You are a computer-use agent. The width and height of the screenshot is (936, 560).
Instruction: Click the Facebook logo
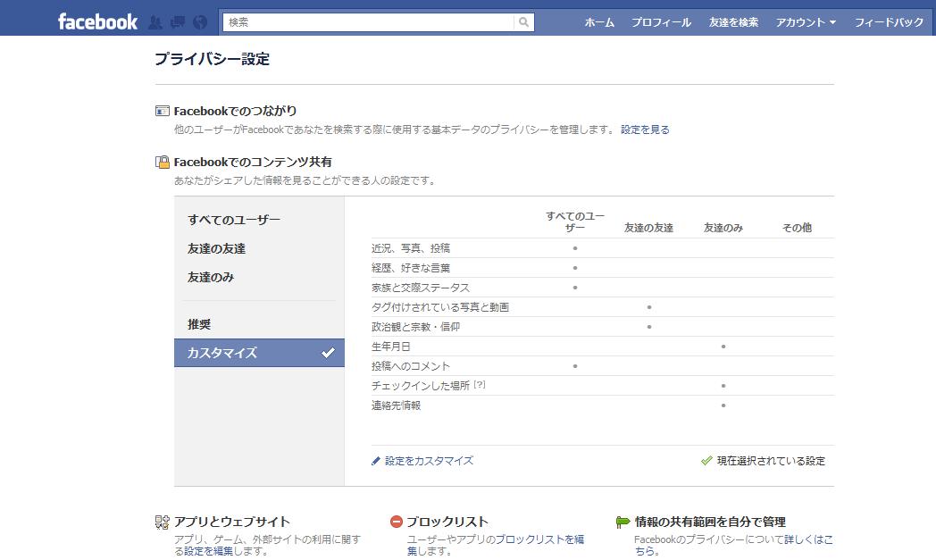click(x=98, y=22)
